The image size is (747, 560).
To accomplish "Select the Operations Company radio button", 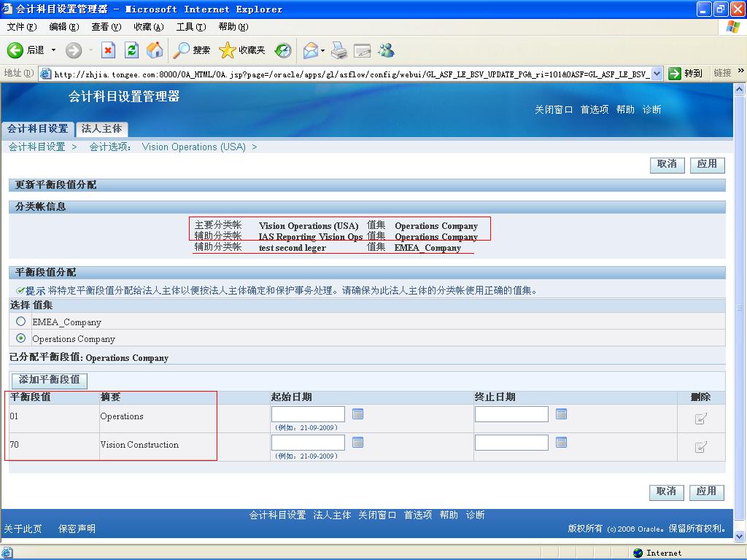I will [x=20, y=338].
